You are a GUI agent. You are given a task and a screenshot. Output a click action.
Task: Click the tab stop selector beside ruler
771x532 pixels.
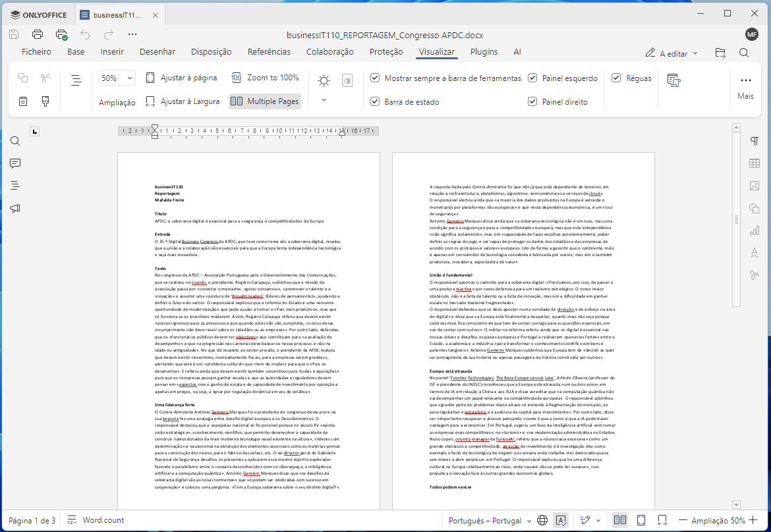(34, 131)
